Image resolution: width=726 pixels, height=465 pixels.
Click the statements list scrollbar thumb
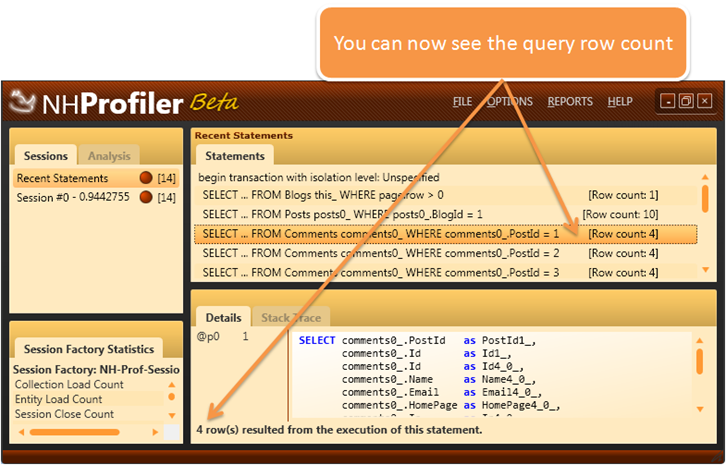[705, 199]
